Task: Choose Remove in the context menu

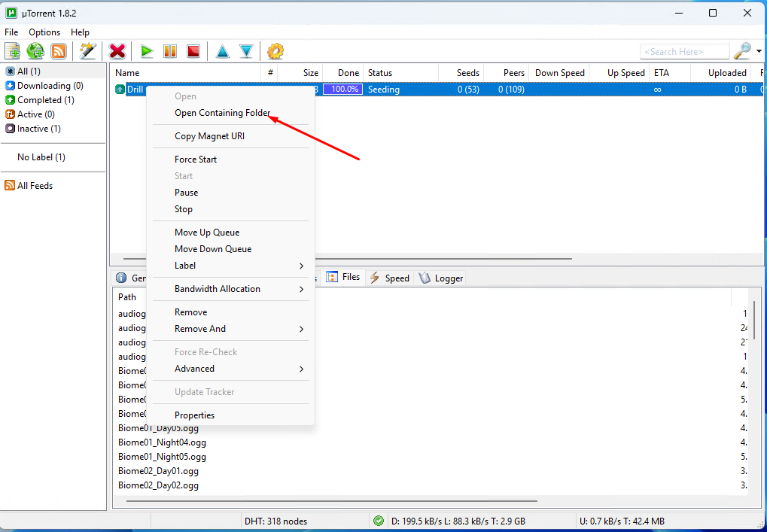Action: point(230,312)
